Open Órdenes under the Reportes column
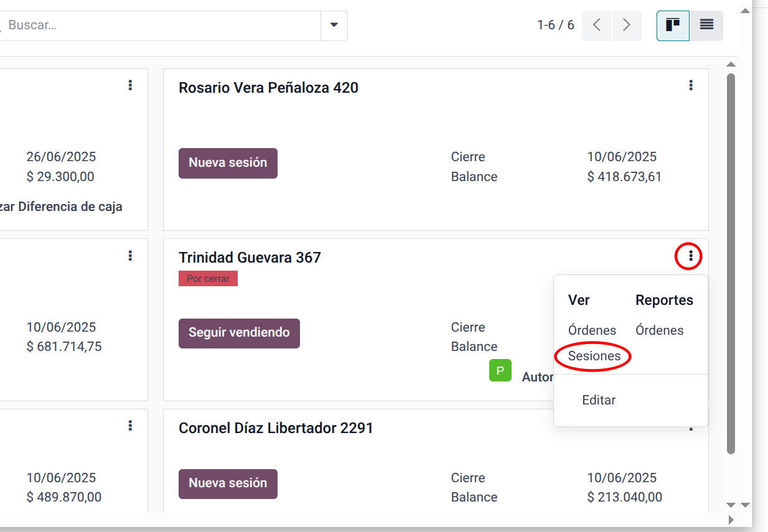The image size is (768, 532). [659, 330]
